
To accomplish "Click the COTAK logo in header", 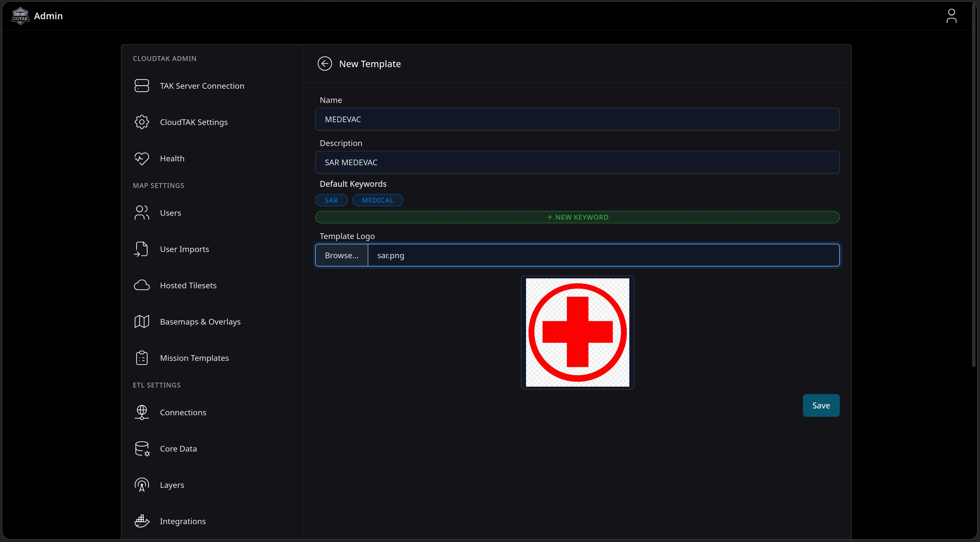I will (x=20, y=16).
